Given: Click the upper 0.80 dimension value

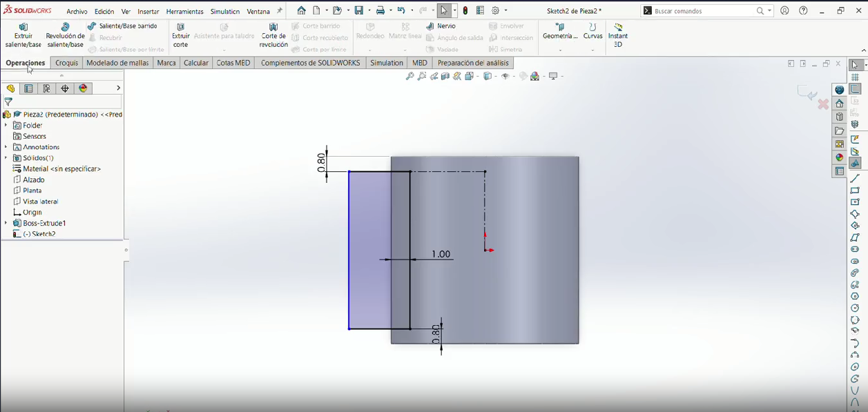Looking at the screenshot, I should 321,162.
